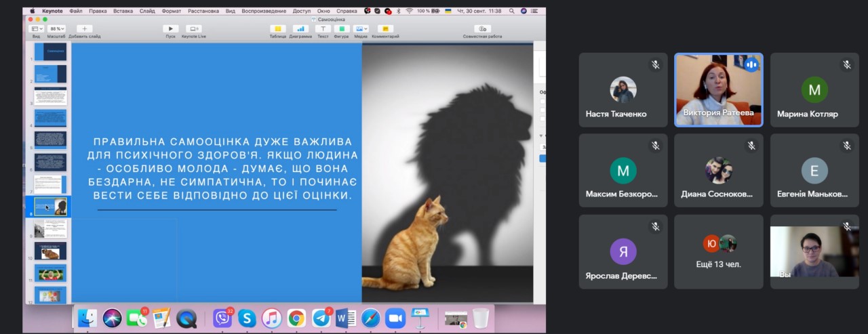Click the Диаграмма chart icon

tap(300, 28)
